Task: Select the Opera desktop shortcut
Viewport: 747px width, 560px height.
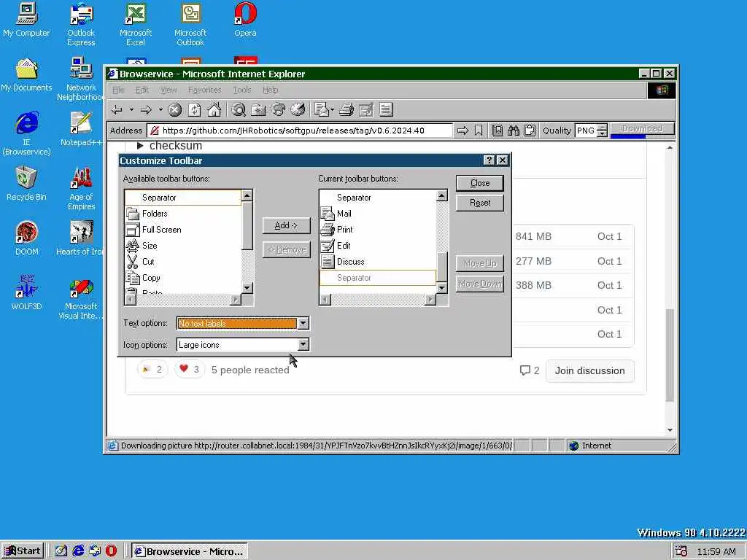Action: pos(245,20)
